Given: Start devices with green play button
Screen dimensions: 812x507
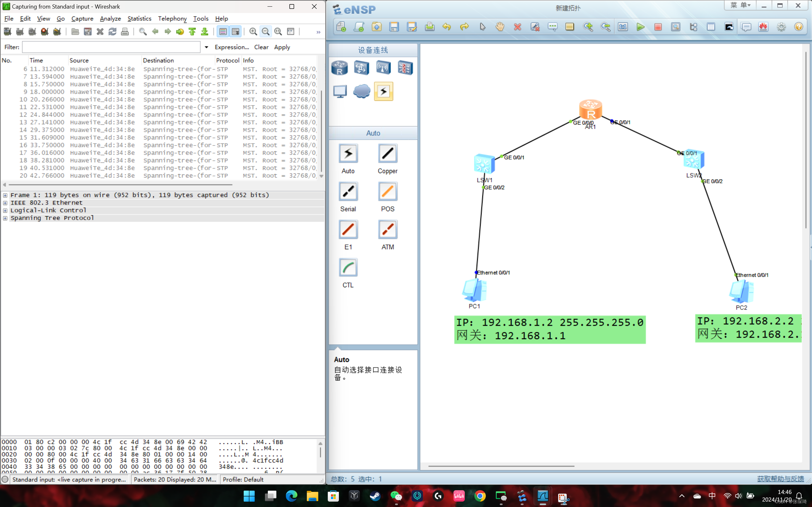Looking at the screenshot, I should tap(640, 27).
